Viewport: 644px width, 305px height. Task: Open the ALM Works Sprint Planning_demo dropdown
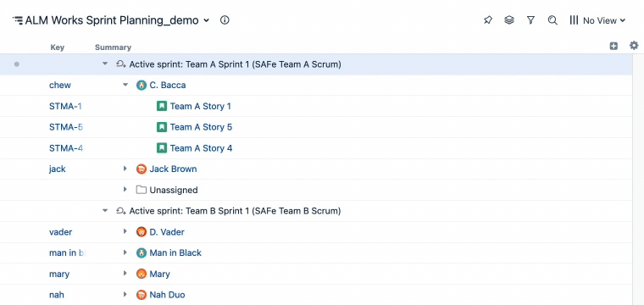click(x=117, y=20)
